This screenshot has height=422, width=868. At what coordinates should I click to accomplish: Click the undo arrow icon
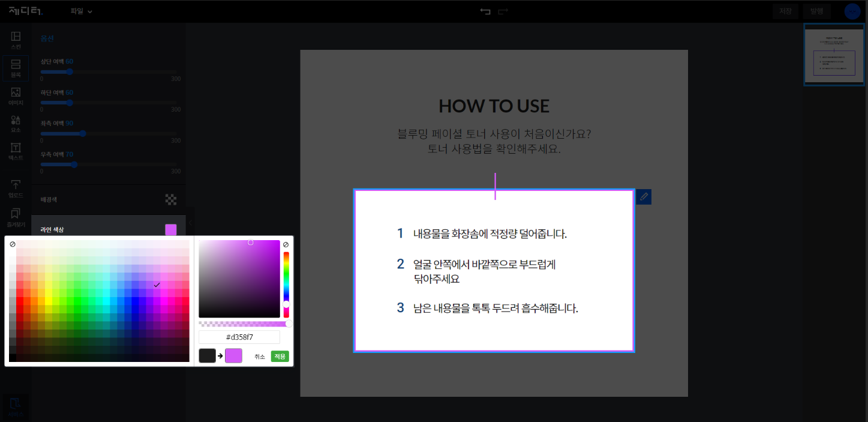[485, 11]
